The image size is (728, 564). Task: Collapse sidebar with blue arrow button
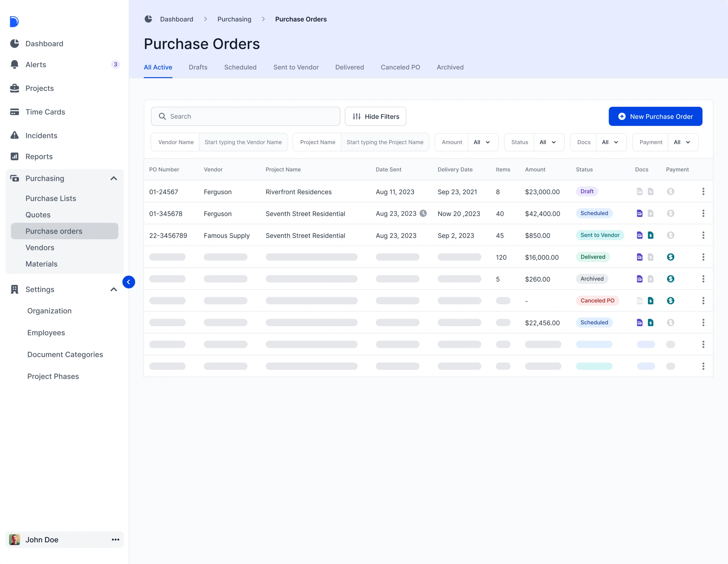pos(129,282)
